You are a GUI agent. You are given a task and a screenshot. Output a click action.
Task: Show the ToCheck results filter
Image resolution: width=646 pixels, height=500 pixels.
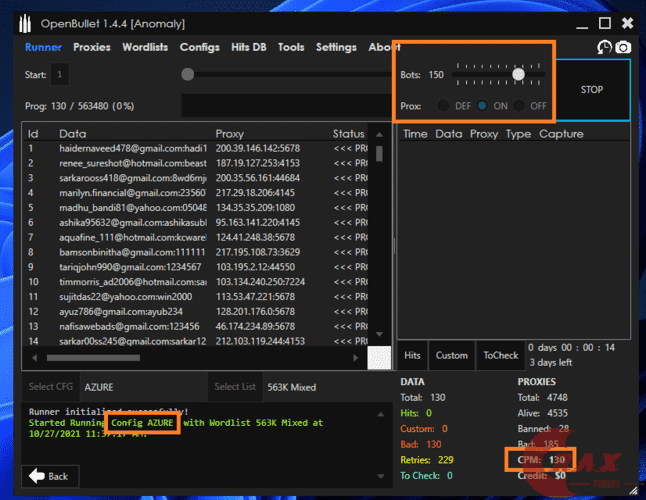click(x=501, y=355)
